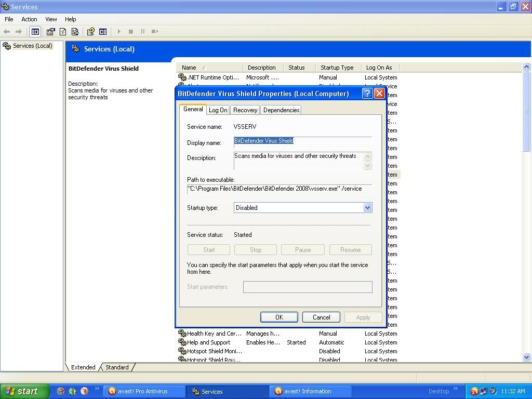Click OK in the Properties dialog
The image size is (532, 399).
pos(279,317)
